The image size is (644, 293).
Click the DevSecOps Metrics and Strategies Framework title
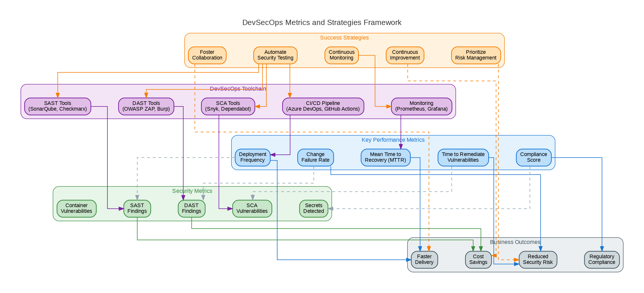click(322, 22)
